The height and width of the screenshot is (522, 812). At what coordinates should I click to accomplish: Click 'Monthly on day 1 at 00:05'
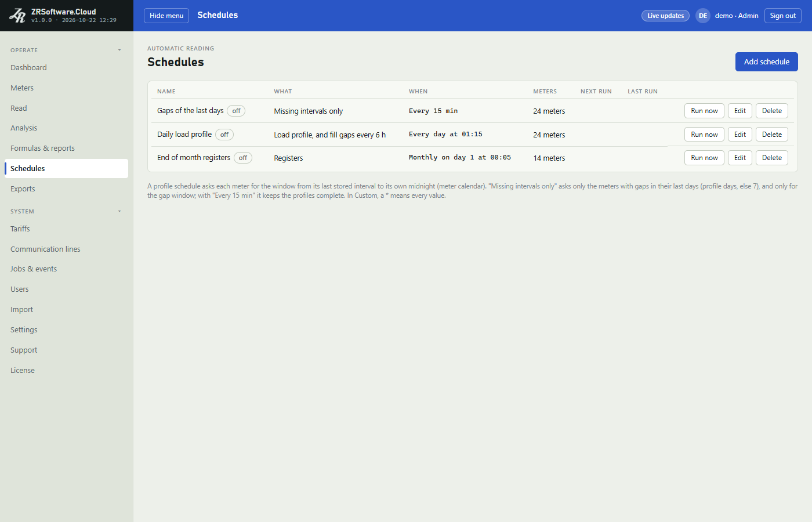point(460,157)
